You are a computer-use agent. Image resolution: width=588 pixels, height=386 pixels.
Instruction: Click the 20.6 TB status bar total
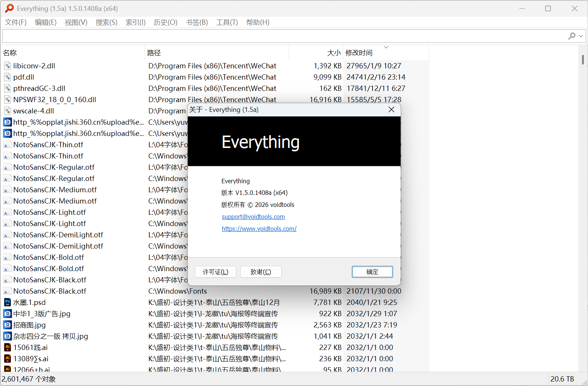point(562,379)
